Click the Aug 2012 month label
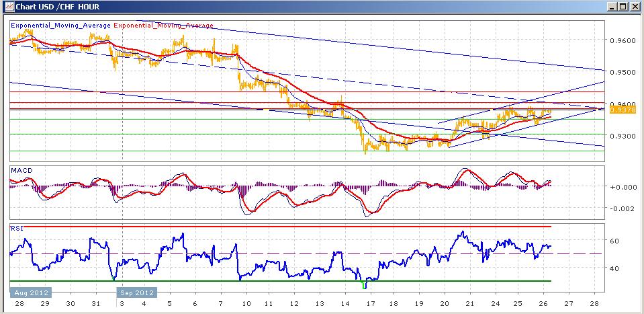 (31, 292)
